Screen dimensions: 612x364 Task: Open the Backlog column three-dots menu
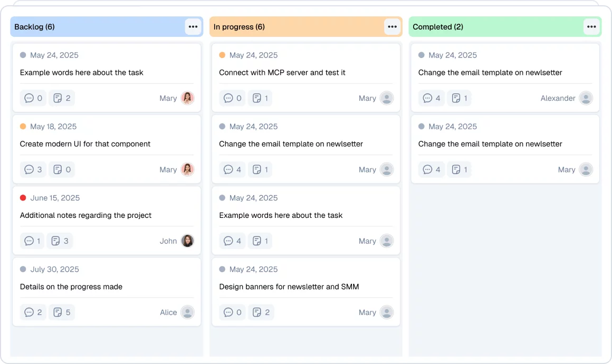coord(193,27)
